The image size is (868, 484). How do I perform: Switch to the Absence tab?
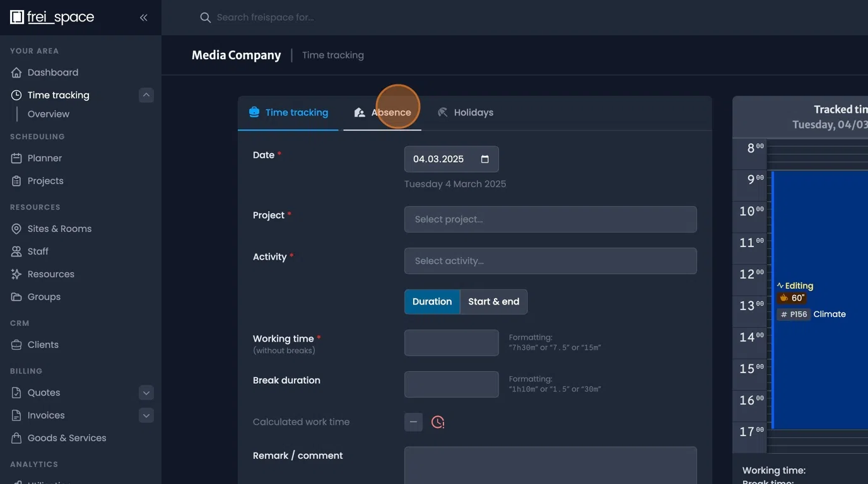point(383,113)
